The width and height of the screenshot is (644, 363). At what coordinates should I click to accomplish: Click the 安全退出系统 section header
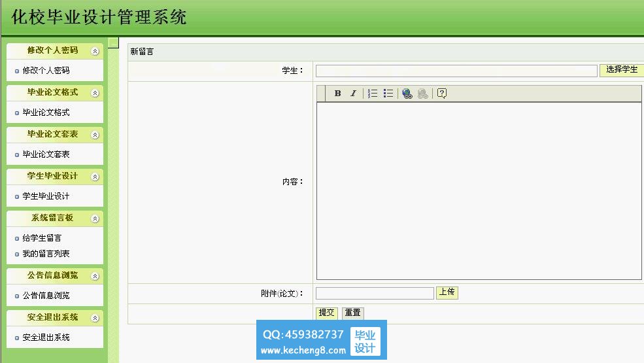(55, 318)
